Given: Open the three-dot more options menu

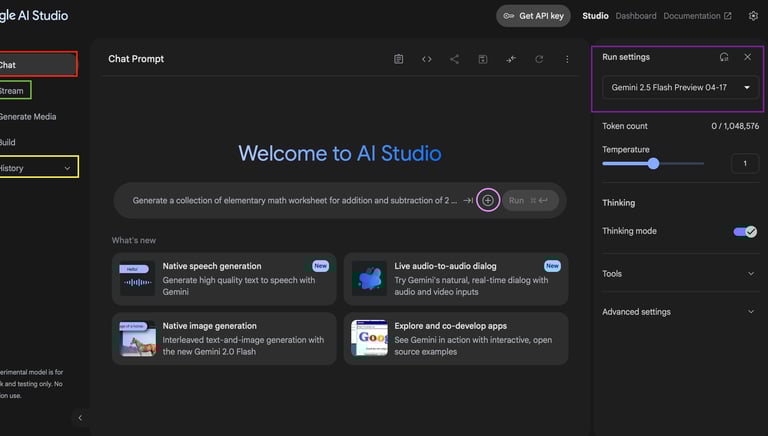Looking at the screenshot, I should click(567, 59).
